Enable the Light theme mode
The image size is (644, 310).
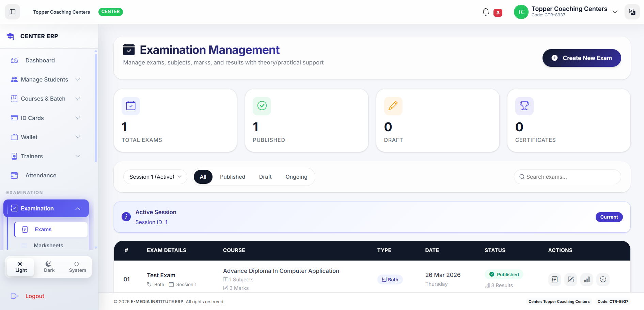coord(21,267)
